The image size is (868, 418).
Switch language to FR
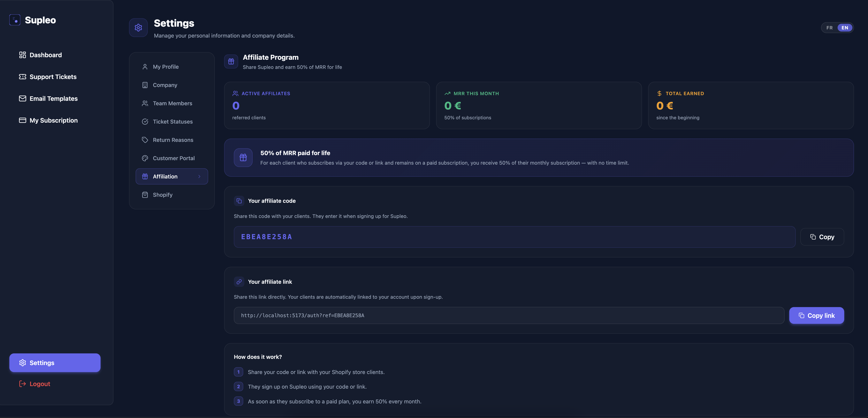point(829,28)
